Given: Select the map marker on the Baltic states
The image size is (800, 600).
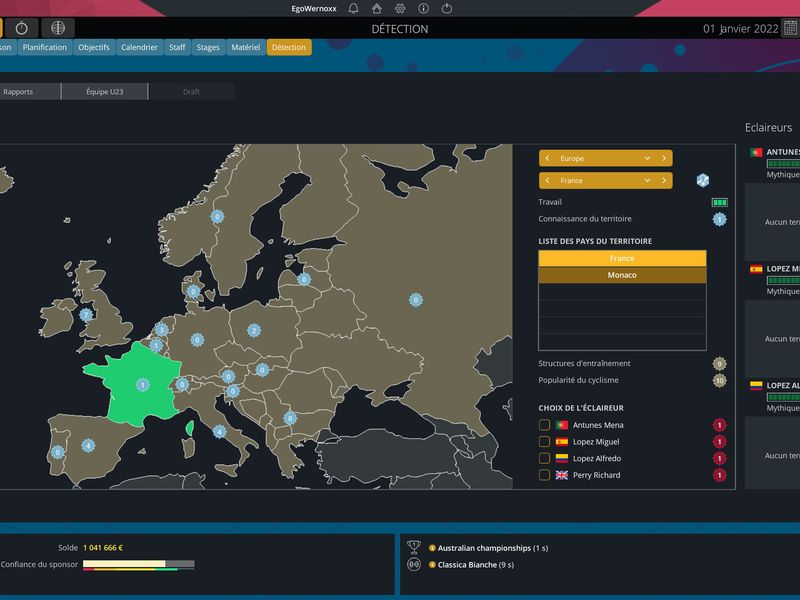Looking at the screenshot, I should coord(304,279).
